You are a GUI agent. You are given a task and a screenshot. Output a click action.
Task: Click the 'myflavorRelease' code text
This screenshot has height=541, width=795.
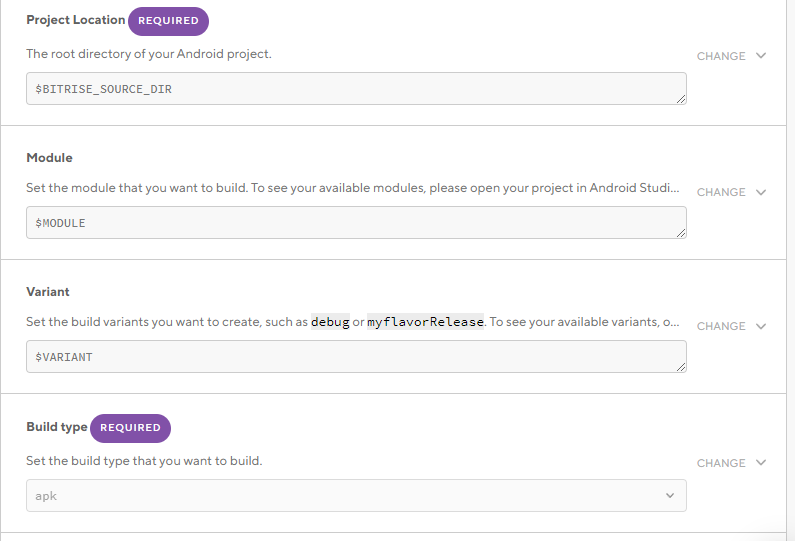425,322
